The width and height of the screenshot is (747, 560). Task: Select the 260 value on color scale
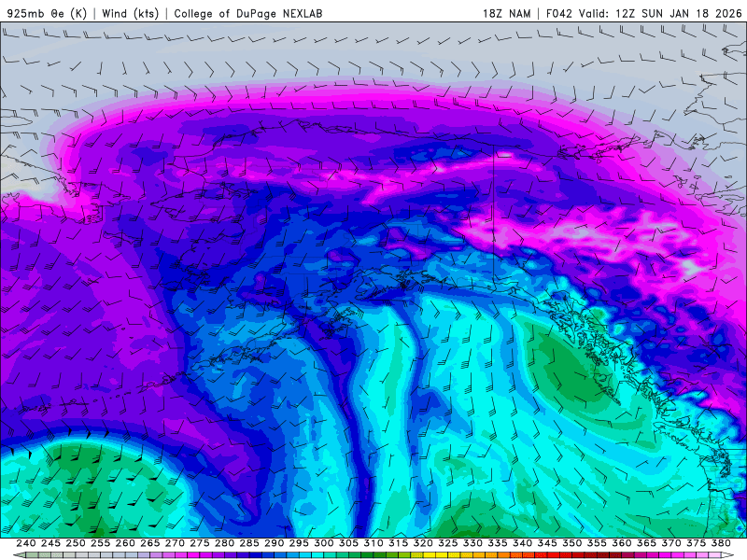tap(125, 543)
